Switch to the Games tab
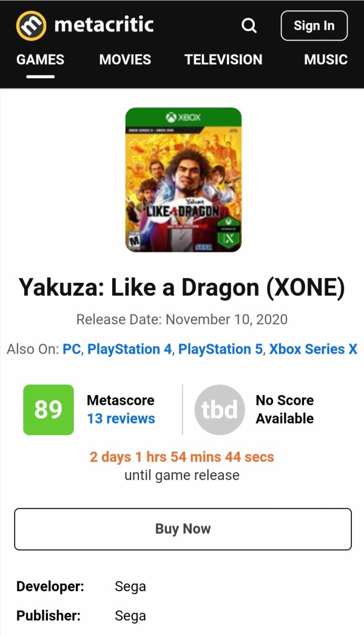 (40, 59)
